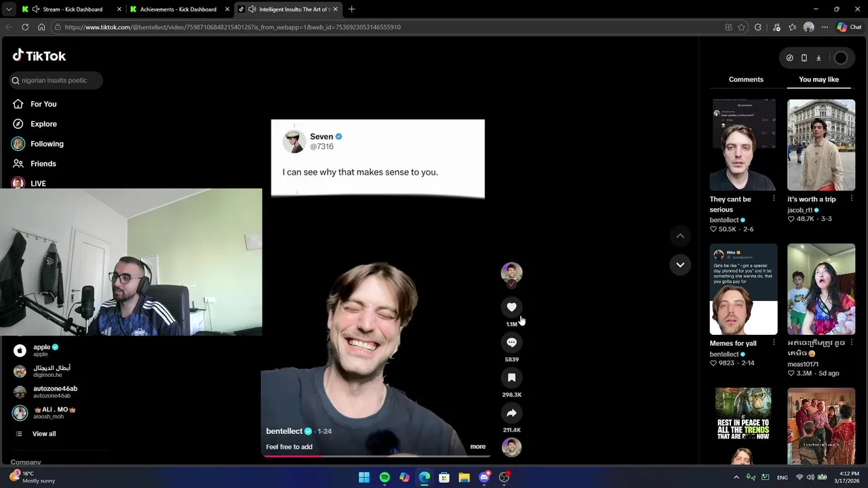Open the Rest in peace to all the trends thumbnail

coord(743,426)
